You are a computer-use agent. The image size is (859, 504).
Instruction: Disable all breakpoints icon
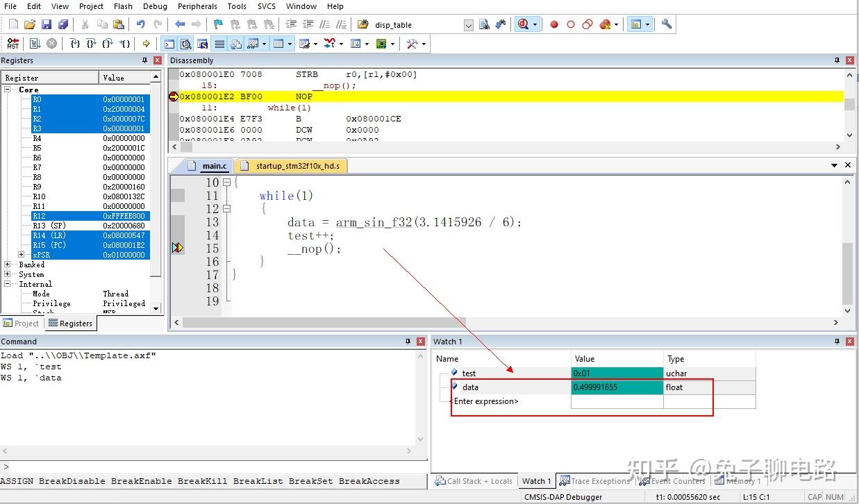587,24
